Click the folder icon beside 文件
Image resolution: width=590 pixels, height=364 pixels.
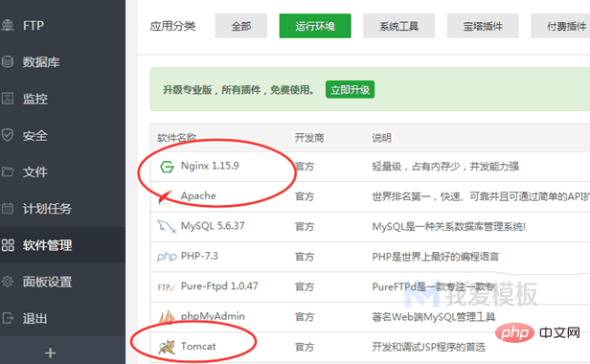click(7, 171)
